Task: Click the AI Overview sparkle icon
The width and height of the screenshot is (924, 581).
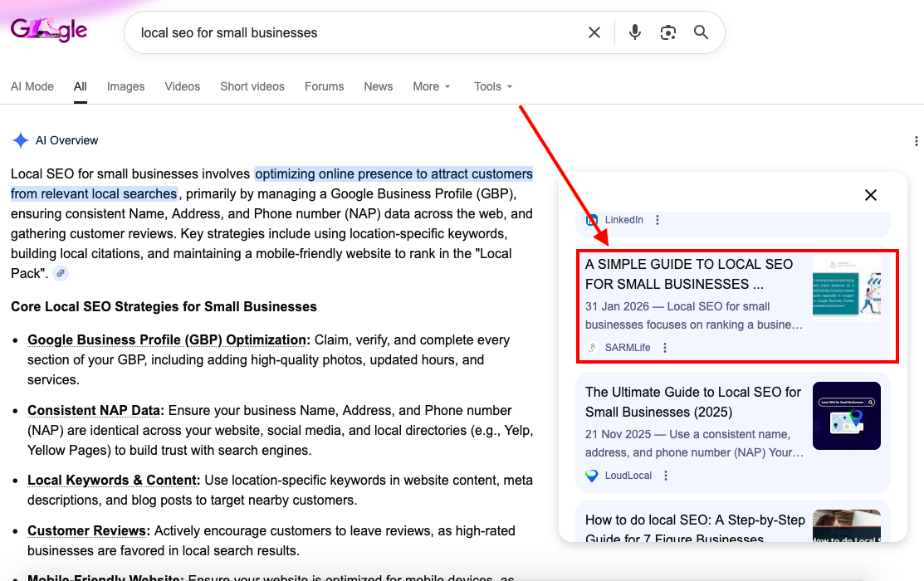Action: pyautogui.click(x=20, y=139)
